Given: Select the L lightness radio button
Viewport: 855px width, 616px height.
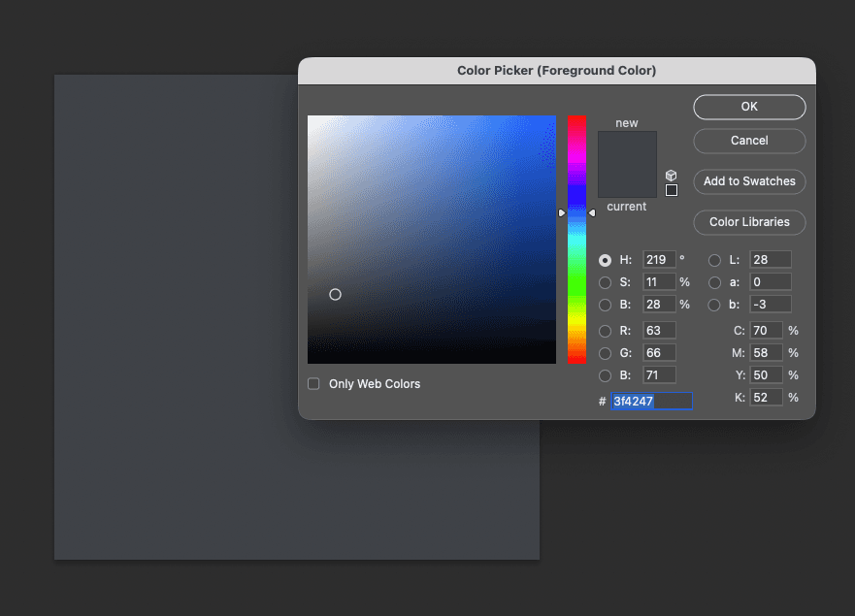Looking at the screenshot, I should click(714, 260).
